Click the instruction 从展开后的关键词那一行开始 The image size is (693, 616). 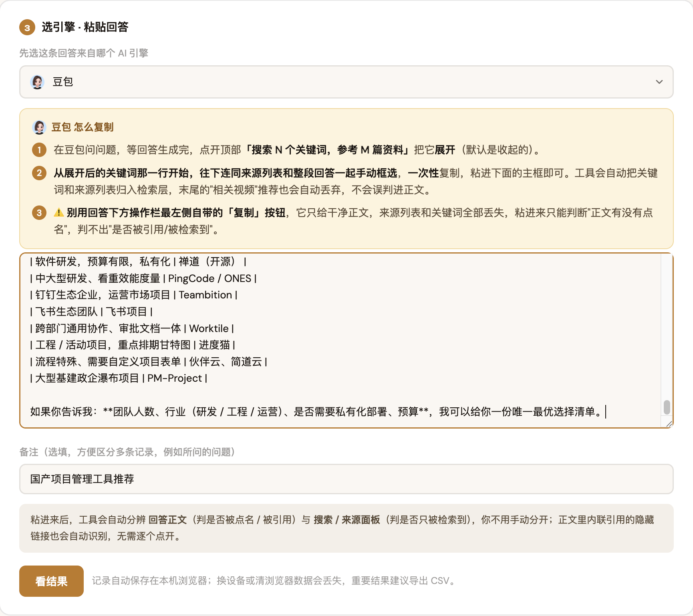pos(356,181)
